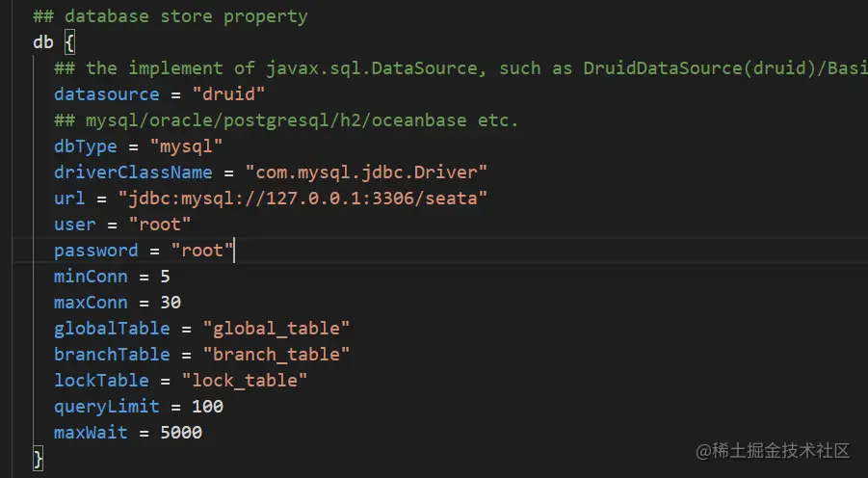Click the queryLimit value 100

[207, 407]
